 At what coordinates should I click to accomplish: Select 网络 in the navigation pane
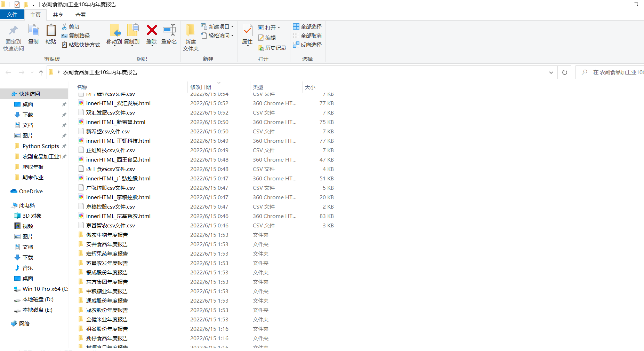(20, 323)
